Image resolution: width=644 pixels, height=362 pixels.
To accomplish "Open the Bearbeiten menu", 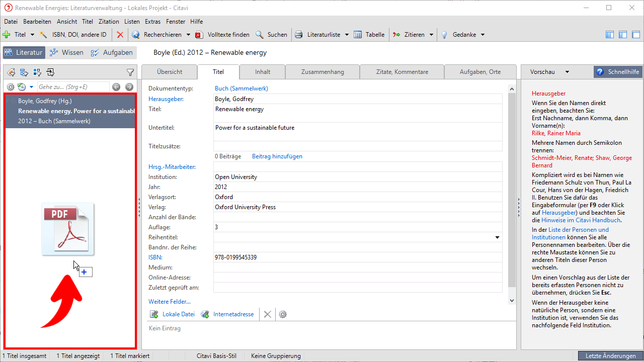I will pyautogui.click(x=37, y=22).
